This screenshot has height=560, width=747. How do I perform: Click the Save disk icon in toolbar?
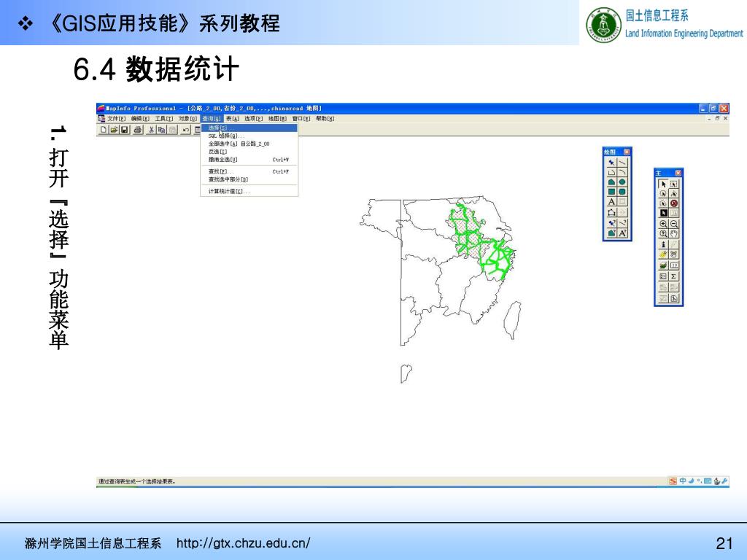pyautogui.click(x=125, y=130)
